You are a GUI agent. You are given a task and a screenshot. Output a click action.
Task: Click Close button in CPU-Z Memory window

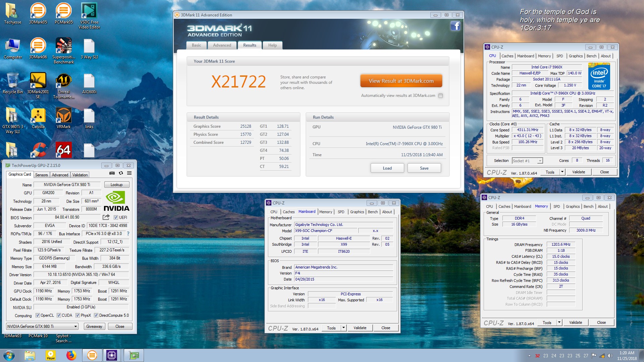pos(601,322)
